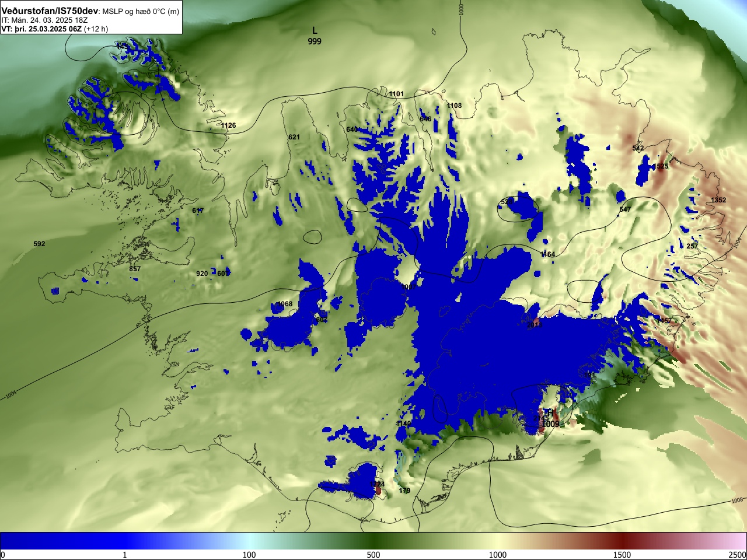747x560 pixels.
Task: Select the 1101 height value
Action: [x=396, y=94]
